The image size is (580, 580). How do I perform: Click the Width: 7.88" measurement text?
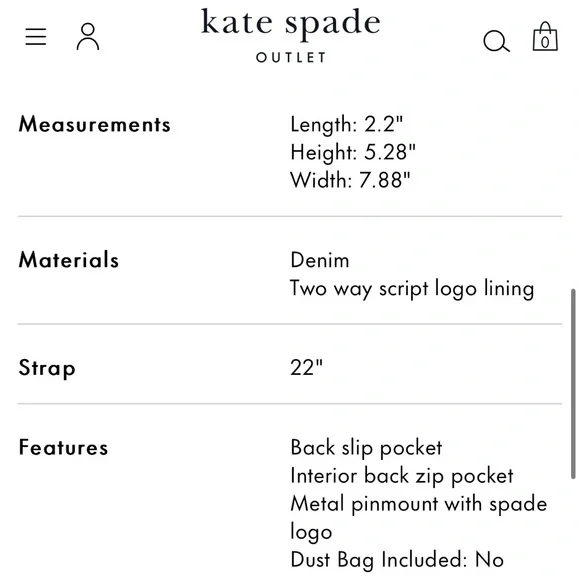pyautogui.click(x=350, y=181)
